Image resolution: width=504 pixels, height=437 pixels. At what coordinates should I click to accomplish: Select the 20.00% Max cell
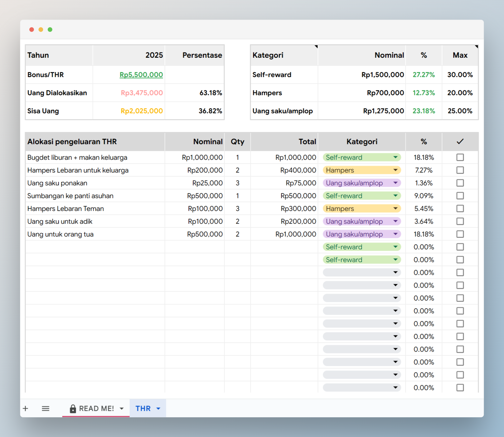[x=460, y=93]
